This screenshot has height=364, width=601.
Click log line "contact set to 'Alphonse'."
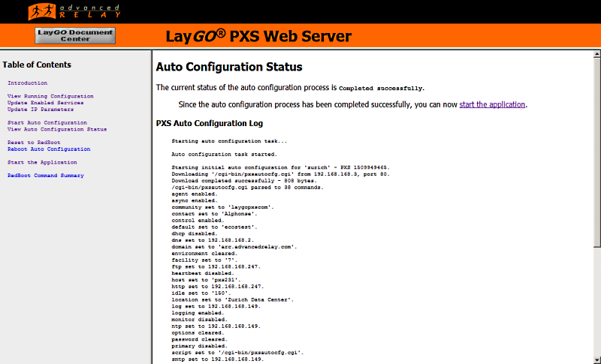click(x=214, y=214)
